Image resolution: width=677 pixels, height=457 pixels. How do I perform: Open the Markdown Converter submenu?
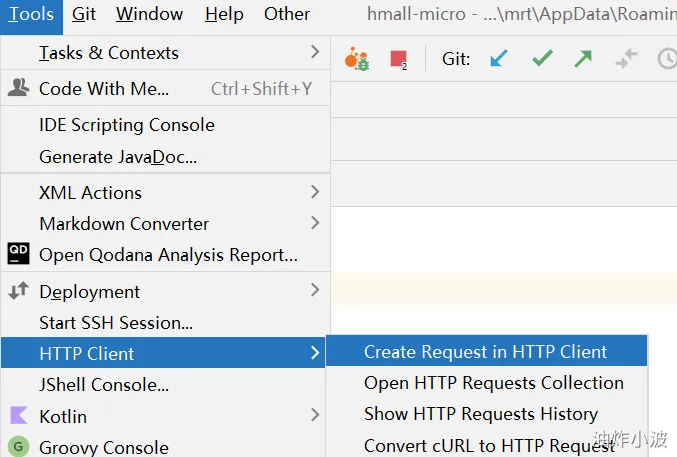click(165, 224)
